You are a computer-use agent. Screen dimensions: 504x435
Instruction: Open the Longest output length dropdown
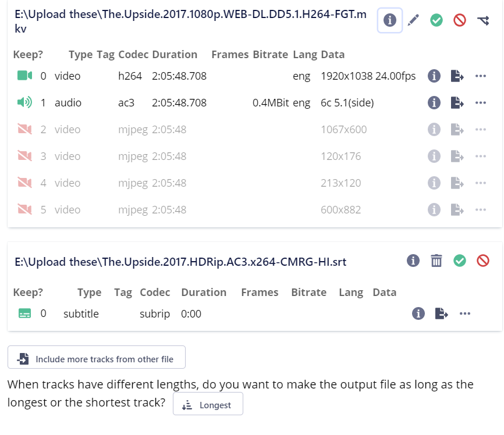coord(208,404)
